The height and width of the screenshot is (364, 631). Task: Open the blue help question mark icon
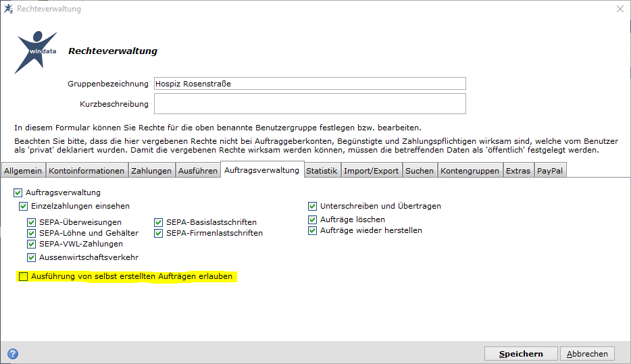13,354
